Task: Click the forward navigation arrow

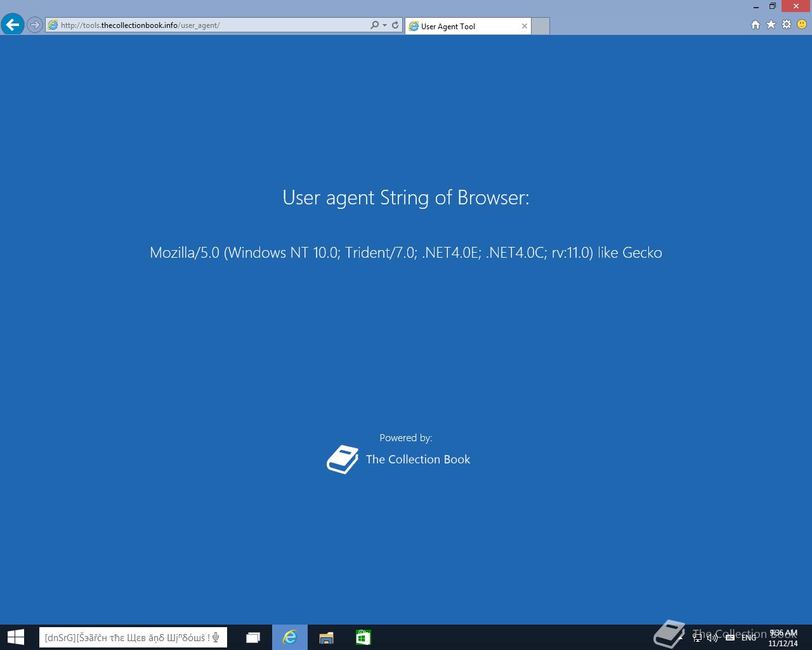Action: click(x=35, y=25)
